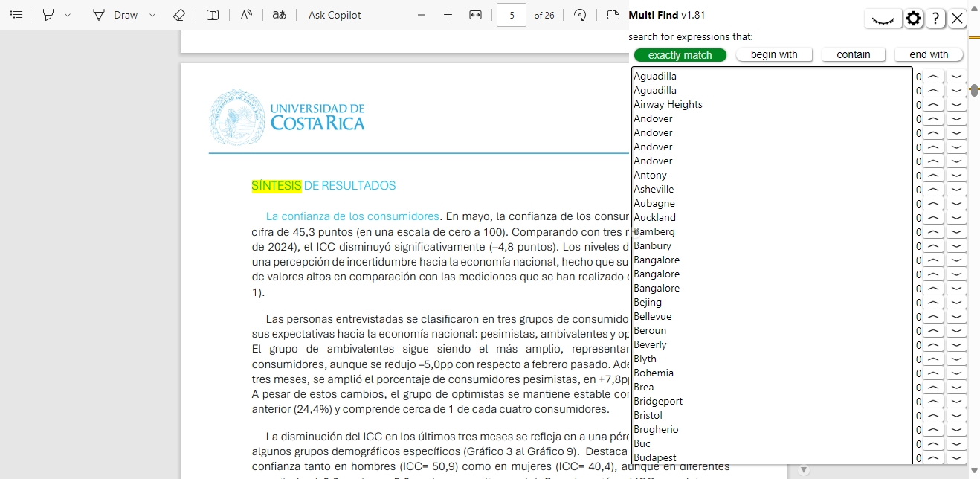
Task: Choose the Add text tool
Action: (213, 15)
